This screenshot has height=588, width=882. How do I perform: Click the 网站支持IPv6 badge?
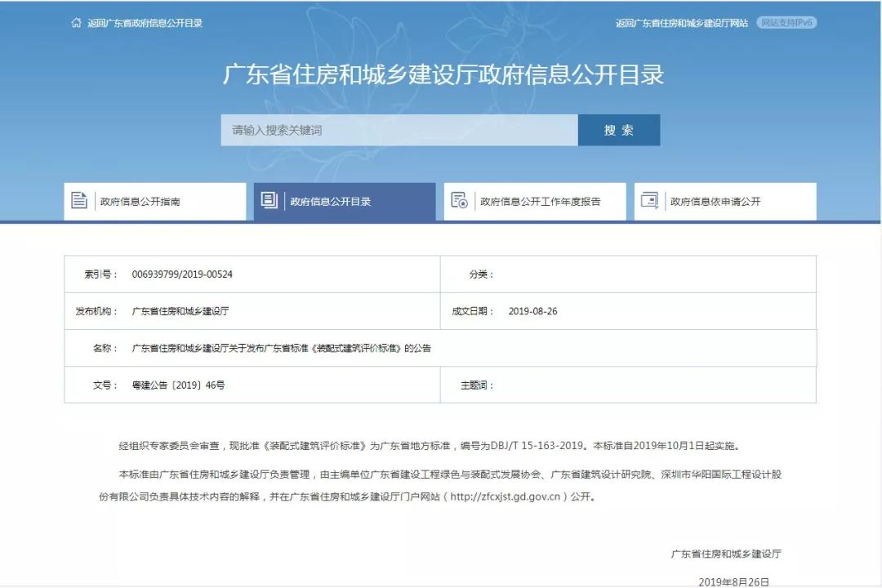click(786, 23)
